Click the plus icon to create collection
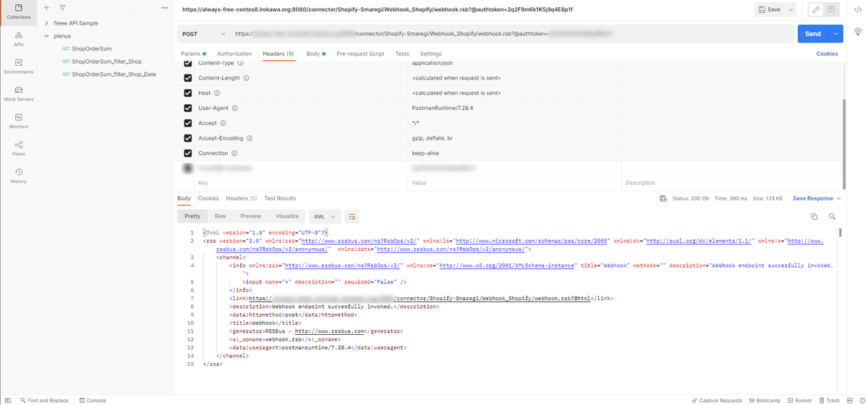Image resolution: width=868 pixels, height=405 pixels. pyautogui.click(x=46, y=7)
